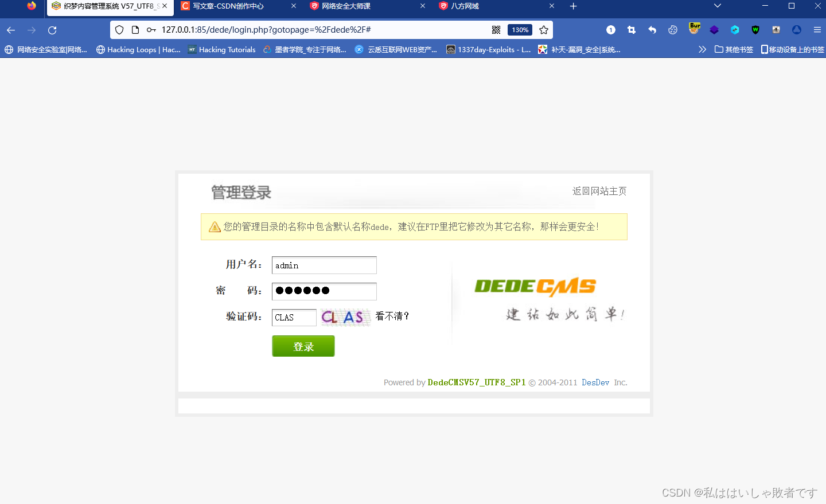
Task: Click the grey square extension icon
Action: pos(776,30)
